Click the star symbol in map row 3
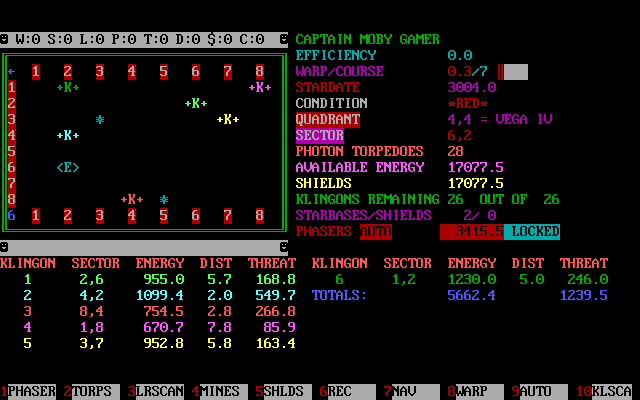This screenshot has width=640, height=400. pyautogui.click(x=100, y=119)
